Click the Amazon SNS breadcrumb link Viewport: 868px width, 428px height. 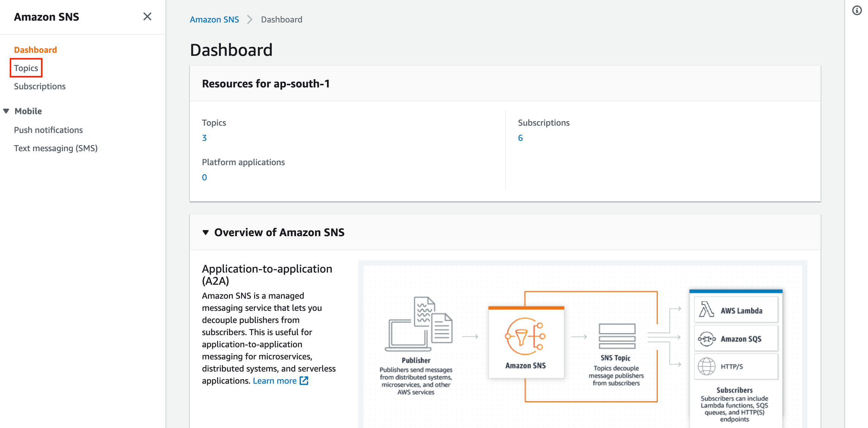tap(214, 20)
